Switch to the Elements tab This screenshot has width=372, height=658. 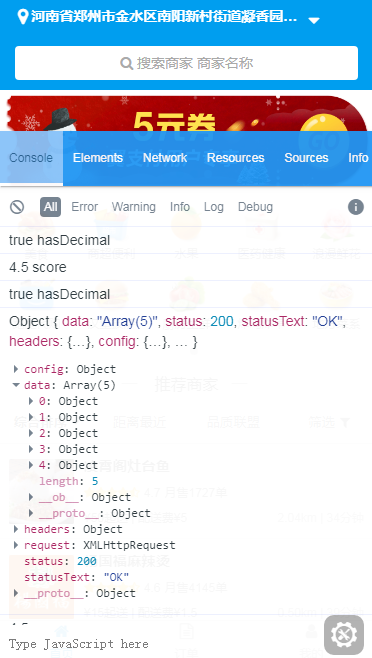(98, 158)
